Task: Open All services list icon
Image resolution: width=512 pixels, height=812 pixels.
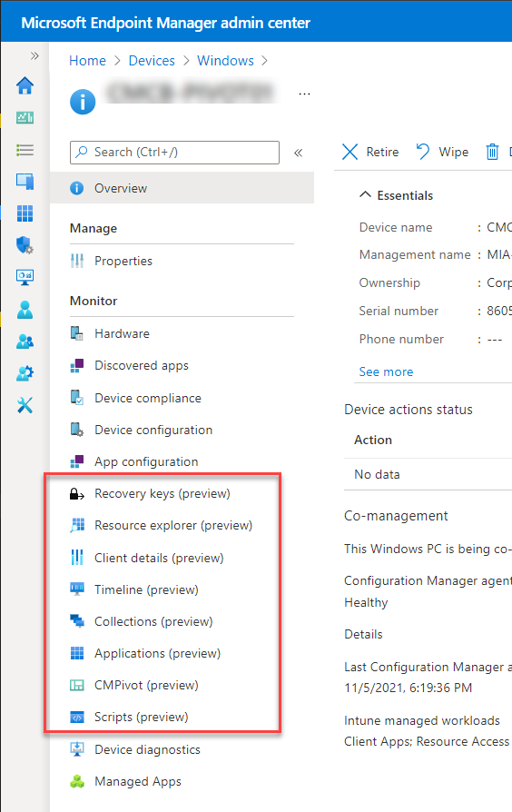Action: pos(25,150)
